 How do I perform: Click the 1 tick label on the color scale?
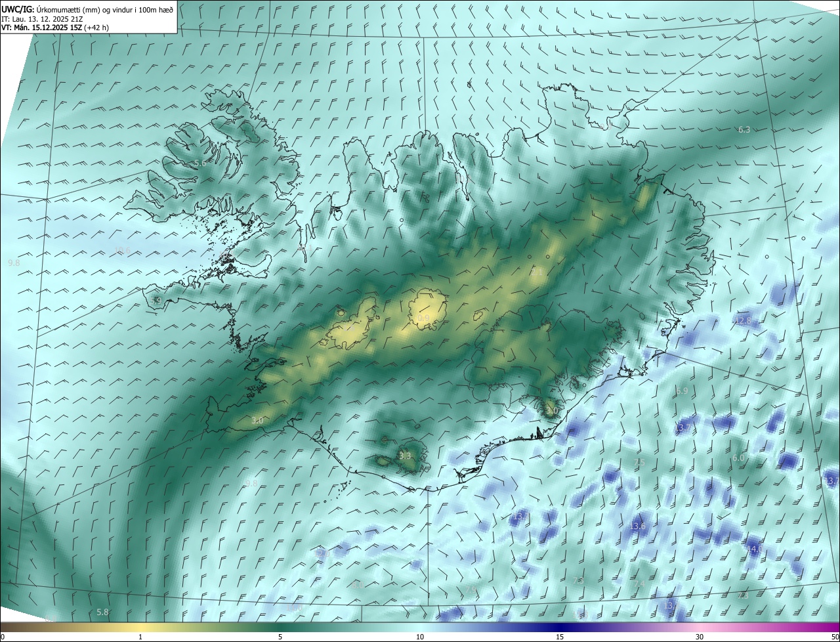coord(140,637)
